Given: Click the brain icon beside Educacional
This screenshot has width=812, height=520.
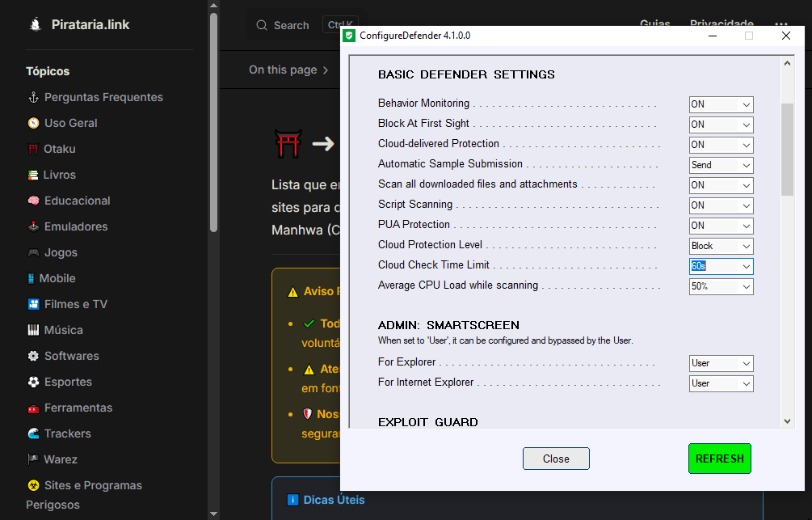Looking at the screenshot, I should pos(33,201).
